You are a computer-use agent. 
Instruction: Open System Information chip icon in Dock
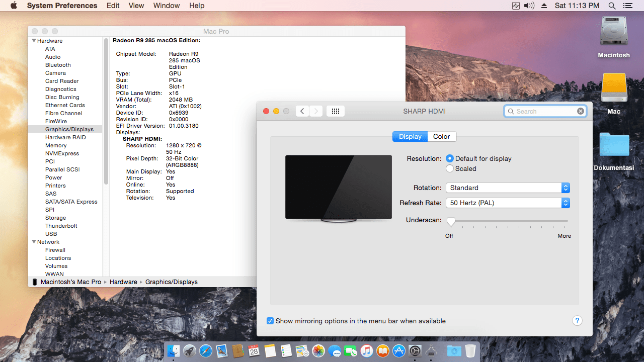[x=431, y=351]
